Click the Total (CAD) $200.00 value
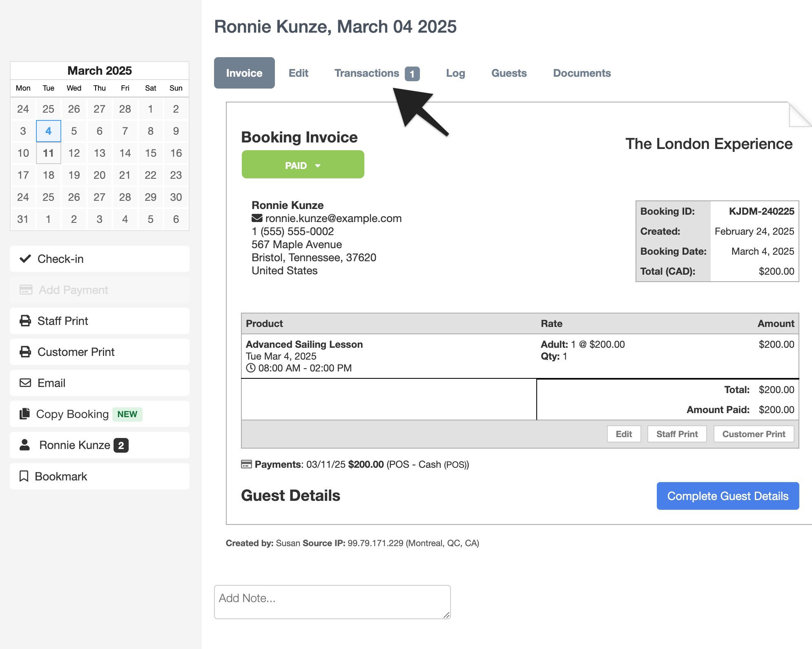 click(776, 271)
